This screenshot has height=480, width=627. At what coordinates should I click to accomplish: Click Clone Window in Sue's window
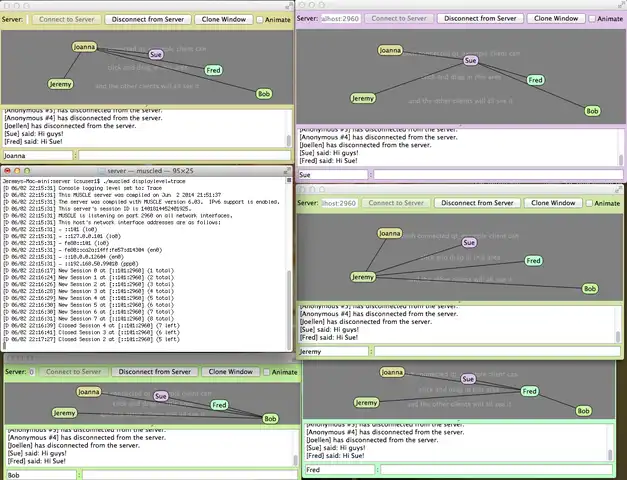point(556,18)
